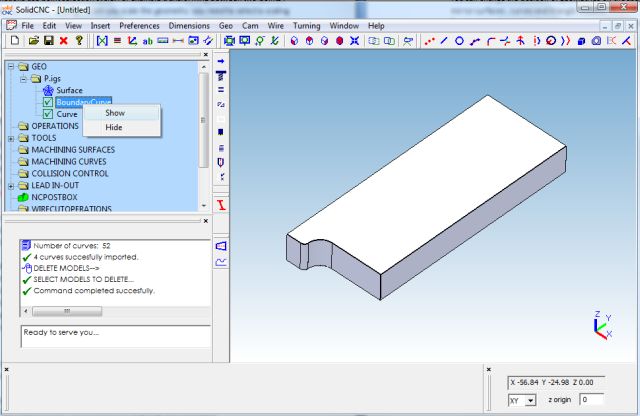Open a file with the folder icon

point(33,41)
